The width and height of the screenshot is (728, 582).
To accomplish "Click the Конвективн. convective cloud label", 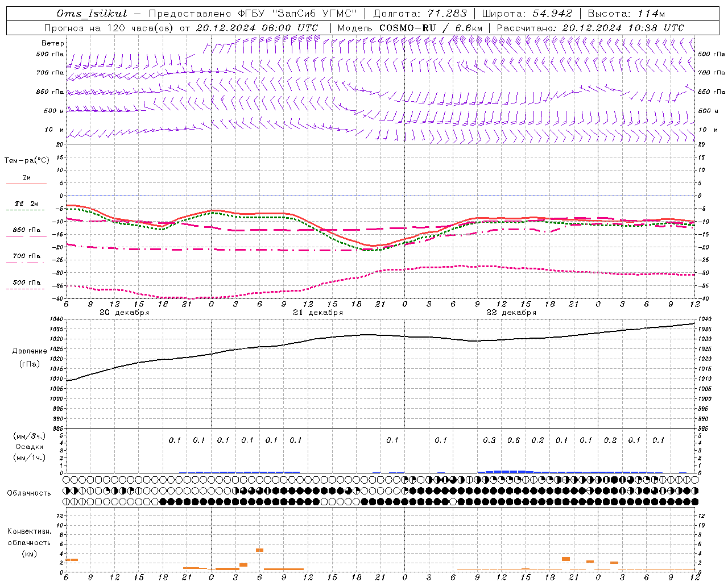I will tap(29, 531).
